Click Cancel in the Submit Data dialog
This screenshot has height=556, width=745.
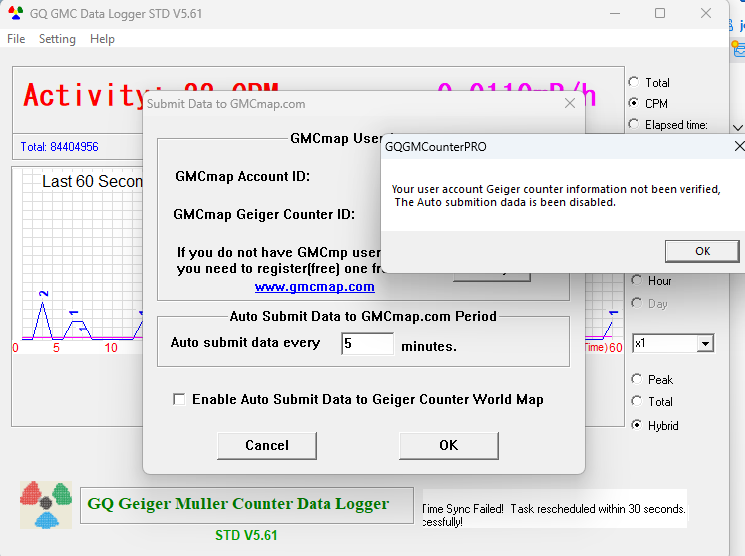[267, 445]
